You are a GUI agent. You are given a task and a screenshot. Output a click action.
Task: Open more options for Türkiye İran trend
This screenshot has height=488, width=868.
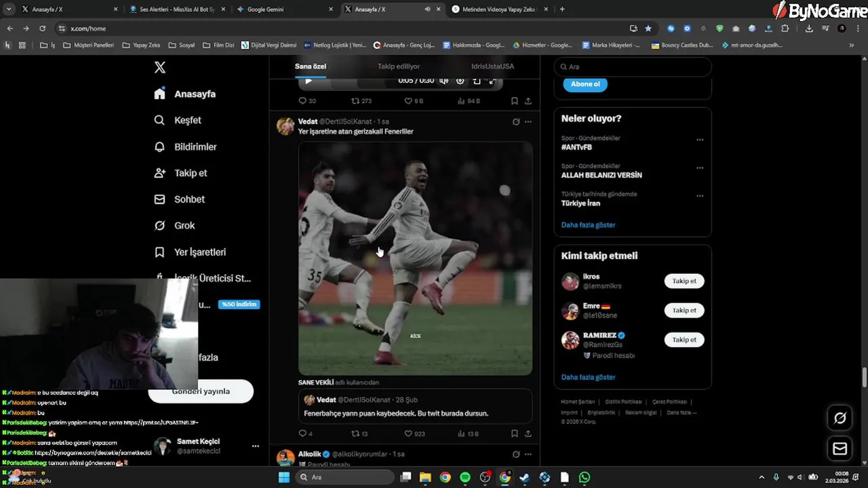click(700, 196)
